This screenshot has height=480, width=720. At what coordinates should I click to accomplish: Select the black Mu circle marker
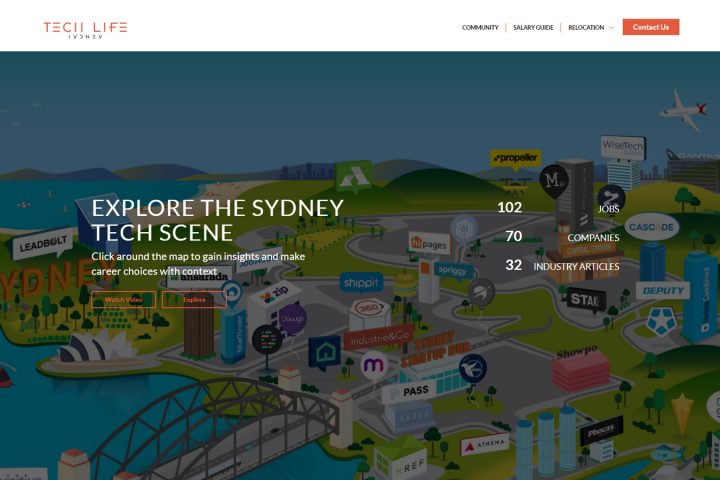[553, 181]
